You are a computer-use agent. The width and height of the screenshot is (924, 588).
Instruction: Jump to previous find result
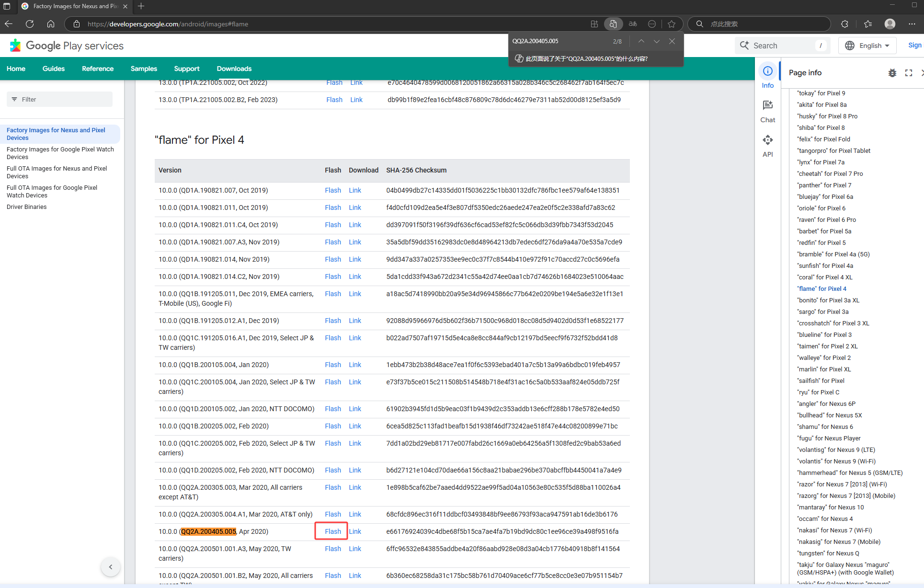(641, 41)
